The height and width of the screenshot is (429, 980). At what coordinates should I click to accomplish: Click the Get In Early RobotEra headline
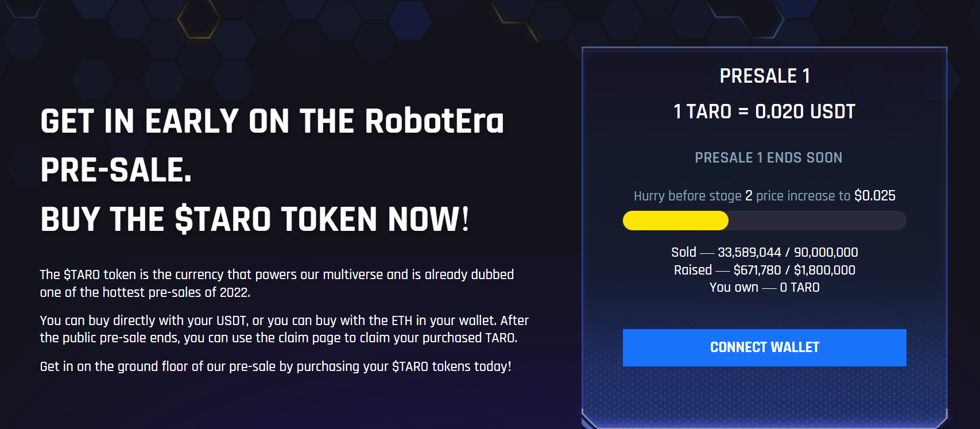(x=272, y=121)
